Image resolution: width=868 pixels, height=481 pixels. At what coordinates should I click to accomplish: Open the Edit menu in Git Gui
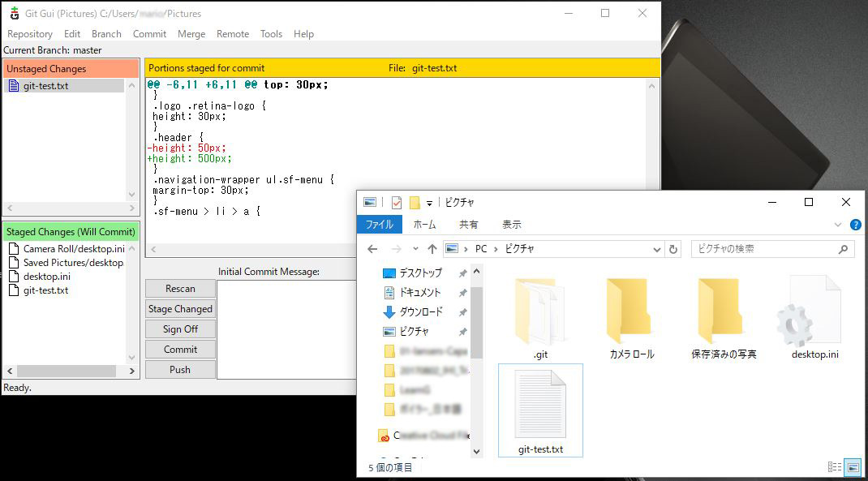pos(72,34)
